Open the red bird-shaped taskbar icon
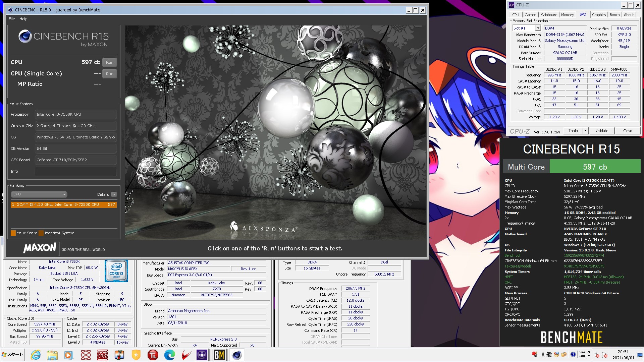644x362 pixels. click(186, 355)
